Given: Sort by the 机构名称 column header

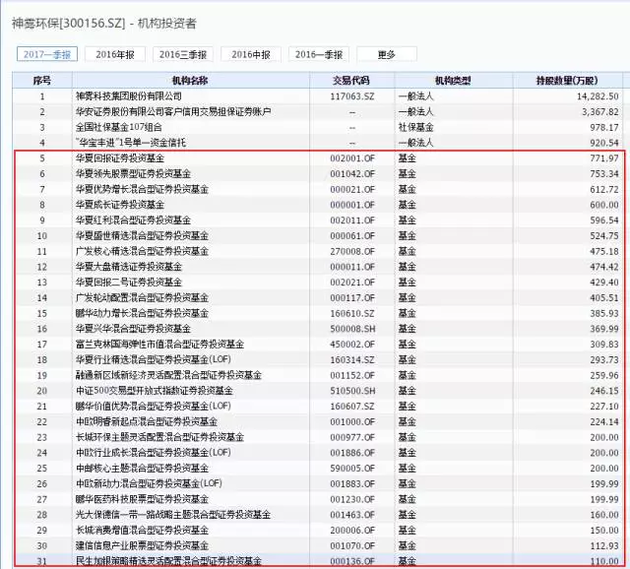Looking at the screenshot, I should [x=190, y=81].
